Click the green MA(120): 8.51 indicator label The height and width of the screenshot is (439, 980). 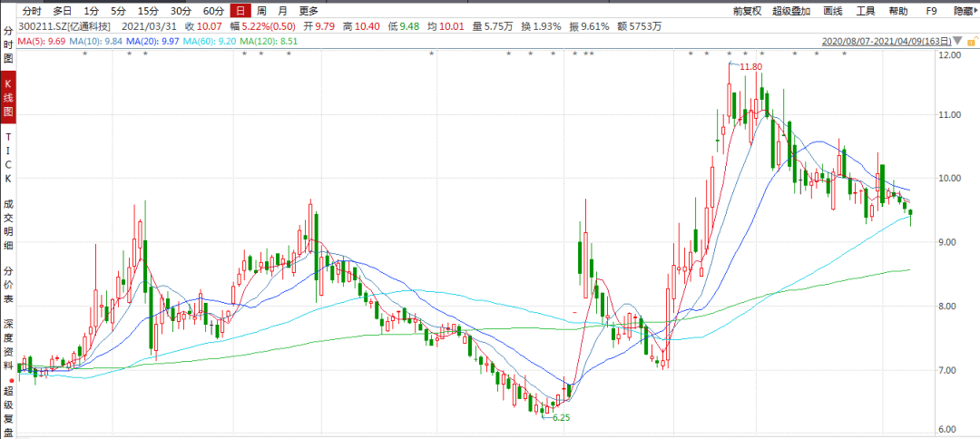[269, 41]
